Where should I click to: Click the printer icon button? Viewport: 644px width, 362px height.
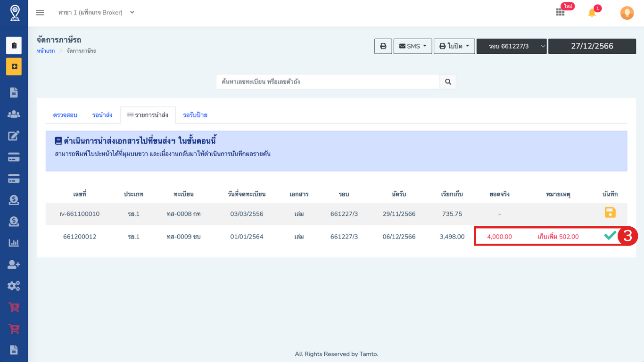tap(383, 46)
